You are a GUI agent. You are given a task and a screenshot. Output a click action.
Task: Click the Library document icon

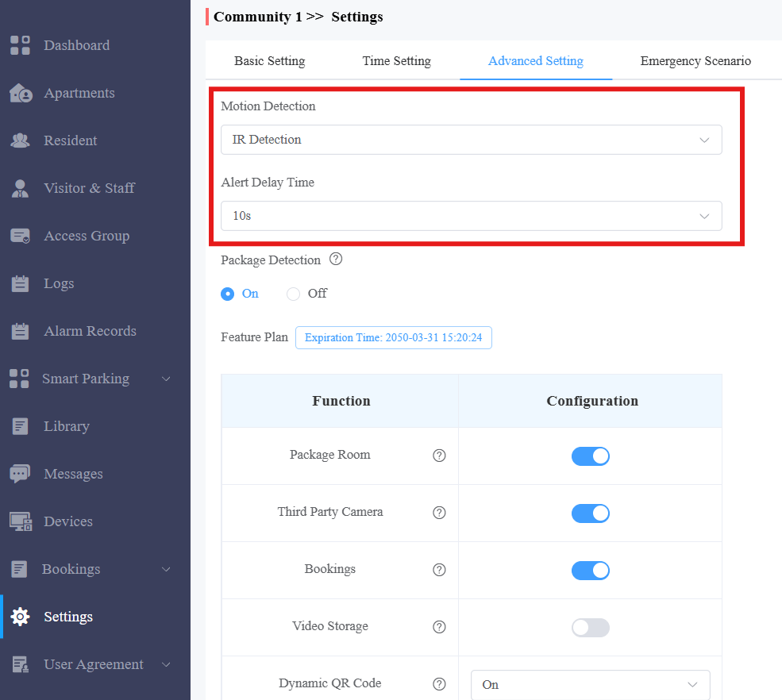point(20,426)
